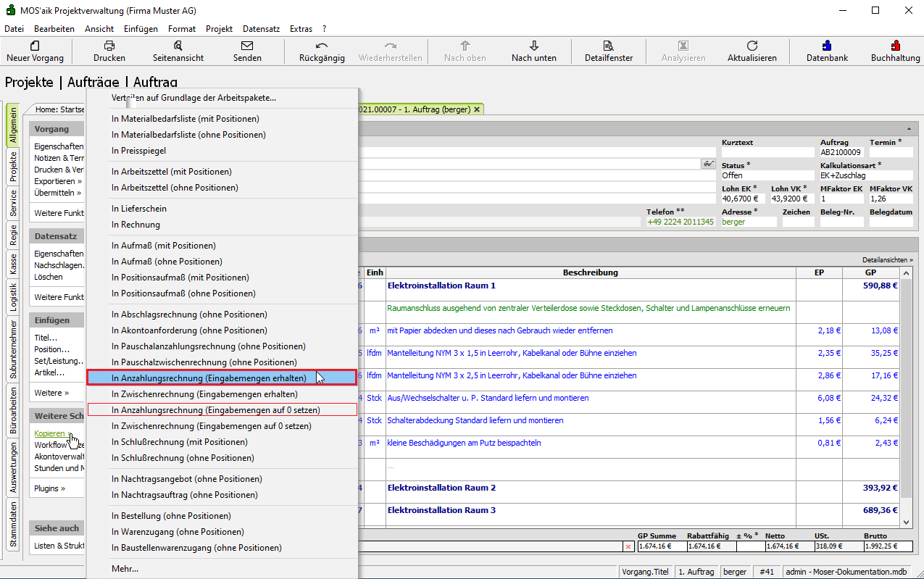Click the Aktualisieren refresh icon
The width and height of the screenshot is (924, 579).
click(752, 46)
